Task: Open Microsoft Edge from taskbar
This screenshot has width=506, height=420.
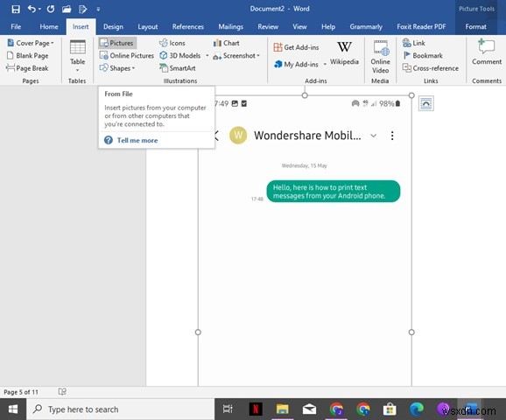Action: [417, 409]
